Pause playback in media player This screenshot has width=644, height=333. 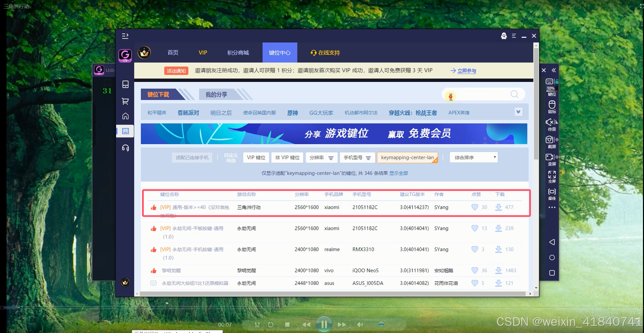click(324, 324)
